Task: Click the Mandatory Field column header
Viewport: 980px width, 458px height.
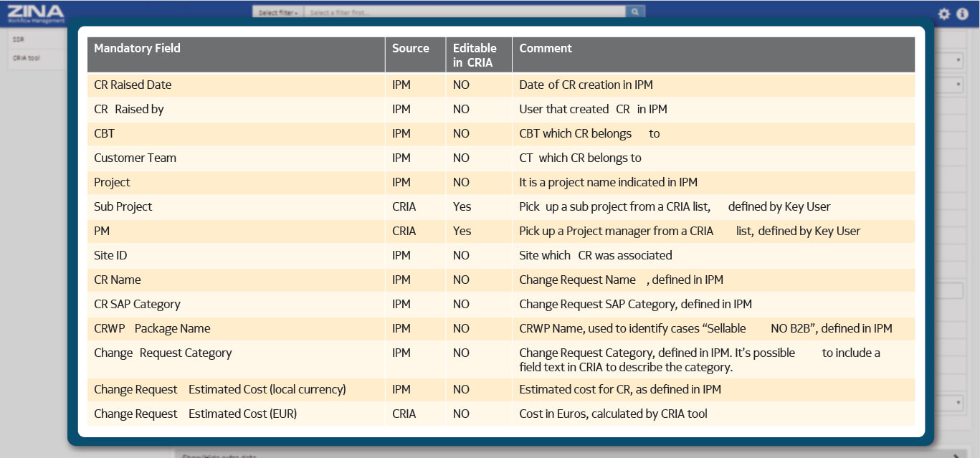Action: point(137,49)
